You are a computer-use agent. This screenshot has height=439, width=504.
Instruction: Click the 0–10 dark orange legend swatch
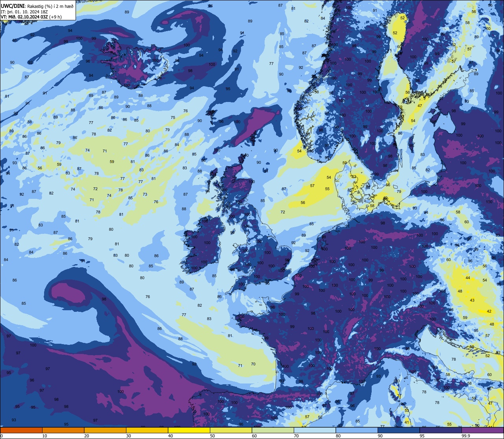pyautogui.click(x=21, y=430)
